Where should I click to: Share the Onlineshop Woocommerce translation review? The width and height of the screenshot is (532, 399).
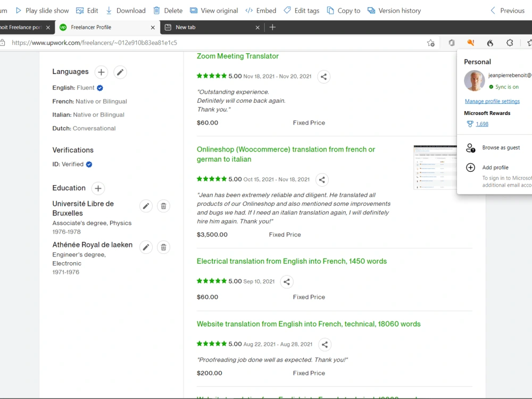coord(322,180)
